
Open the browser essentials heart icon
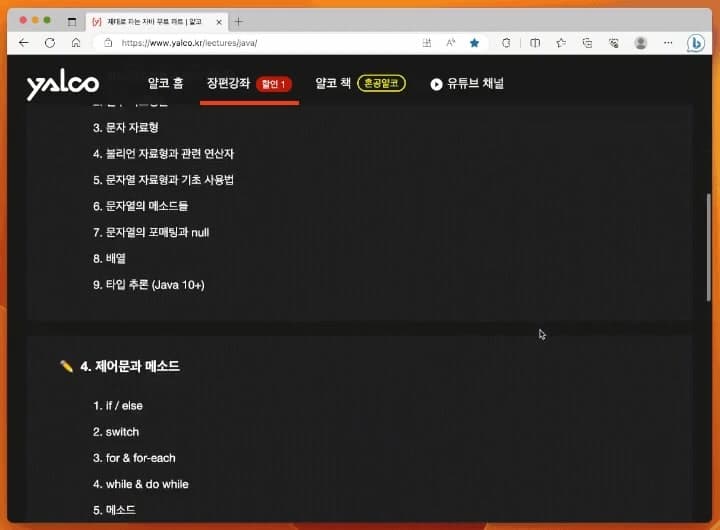click(613, 43)
